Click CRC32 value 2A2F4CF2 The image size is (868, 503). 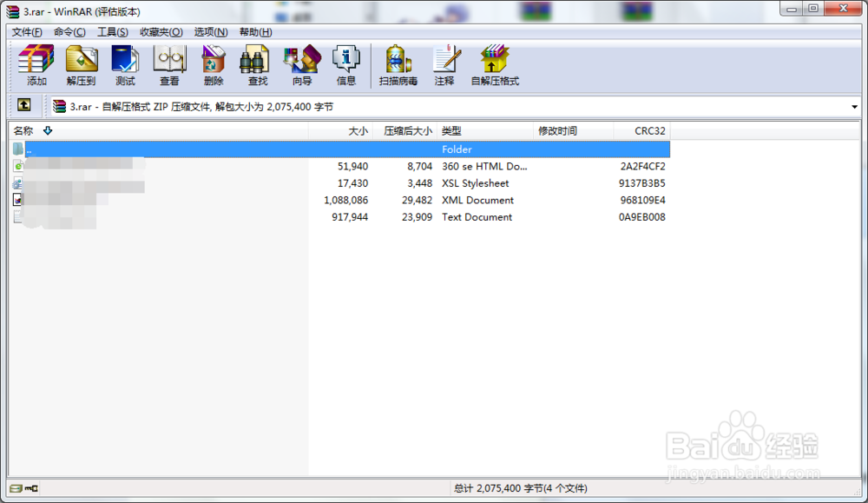(x=642, y=166)
